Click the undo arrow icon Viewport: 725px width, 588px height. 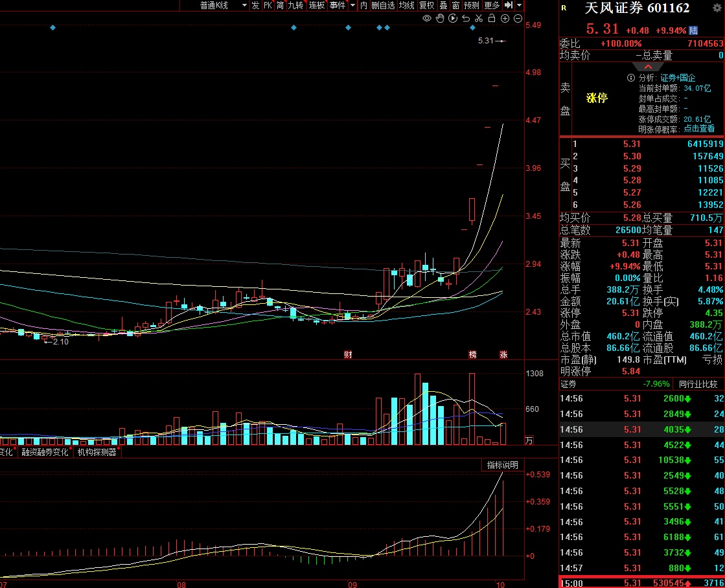466,19
